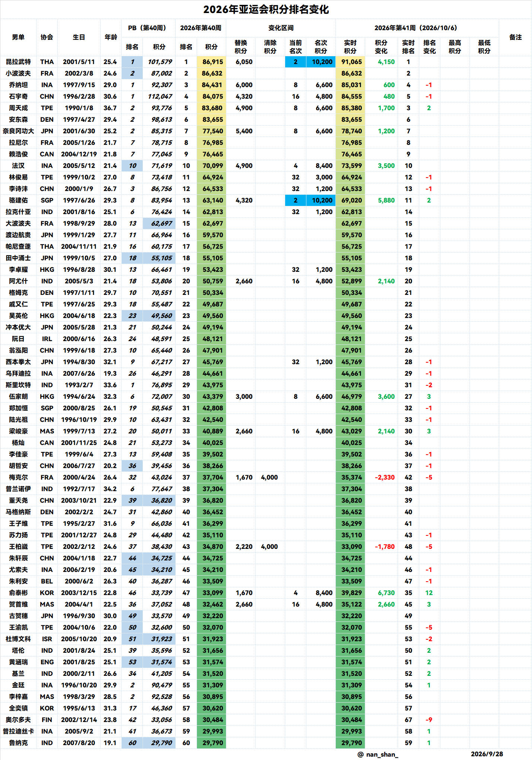Click 李诗沣 name cell
The image size is (532, 760).
(18, 189)
